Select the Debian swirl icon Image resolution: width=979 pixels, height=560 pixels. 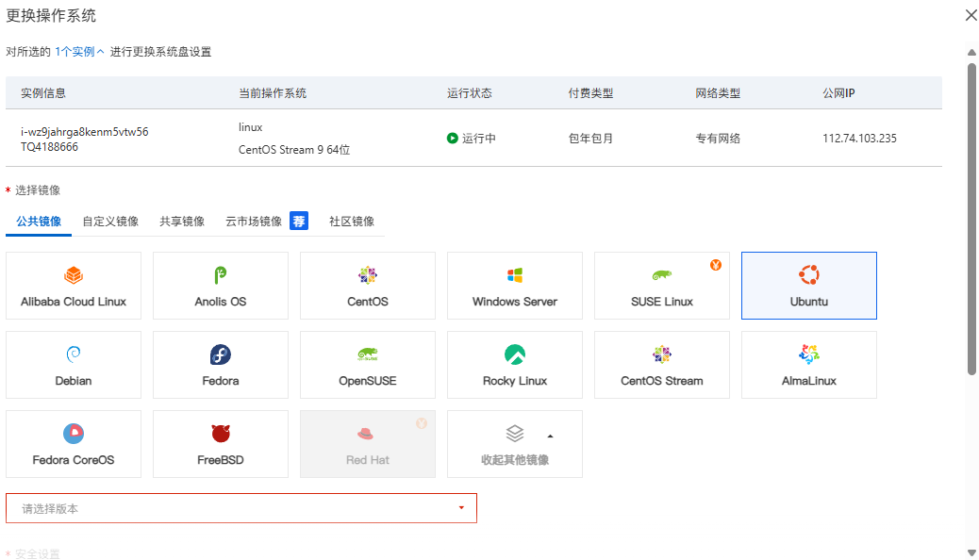pos(74,354)
